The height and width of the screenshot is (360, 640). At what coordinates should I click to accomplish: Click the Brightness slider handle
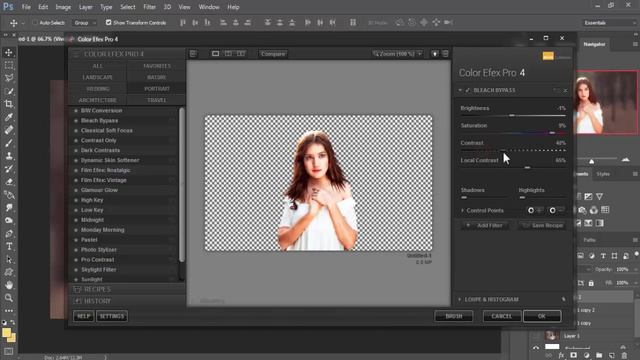tap(512, 116)
